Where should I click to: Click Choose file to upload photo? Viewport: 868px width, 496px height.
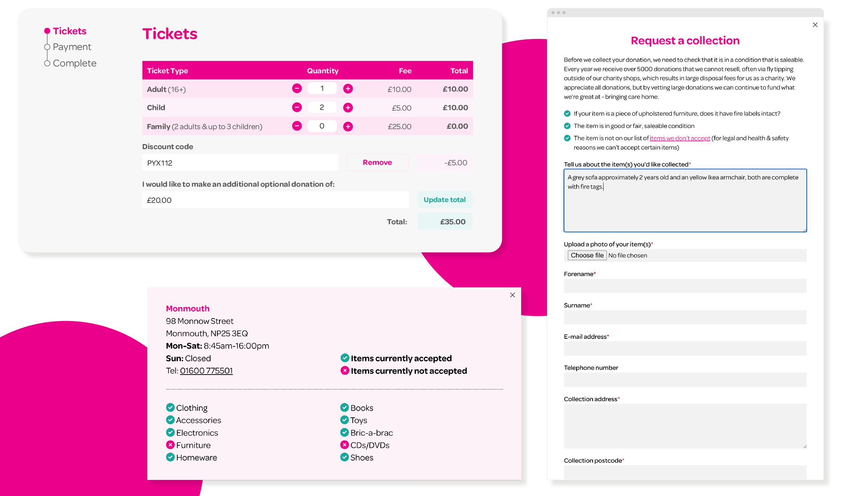tap(587, 255)
